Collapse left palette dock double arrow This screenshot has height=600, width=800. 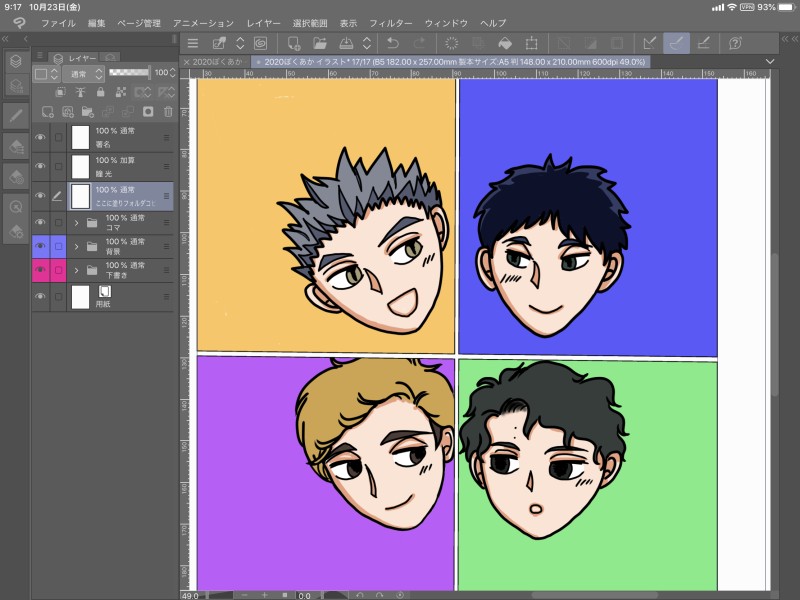[5, 39]
